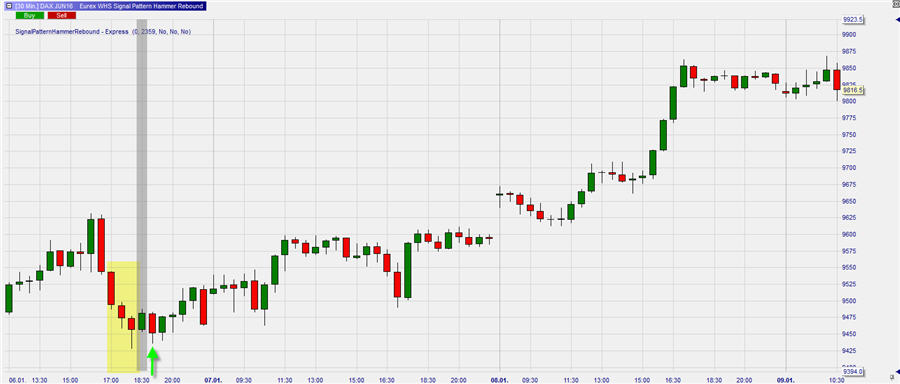Image resolution: width=900 pixels, height=384 pixels.
Task: Click the green Buy button
Action: pos(30,15)
